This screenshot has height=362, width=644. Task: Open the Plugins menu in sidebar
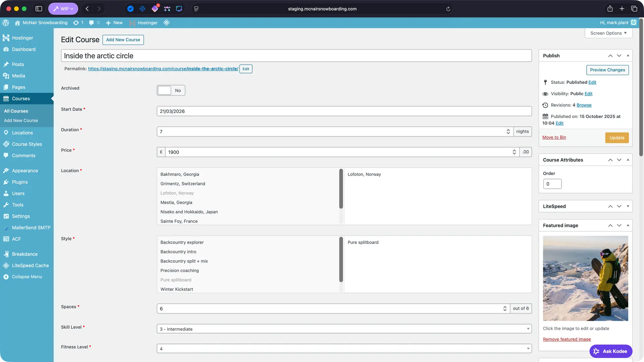[x=20, y=182]
